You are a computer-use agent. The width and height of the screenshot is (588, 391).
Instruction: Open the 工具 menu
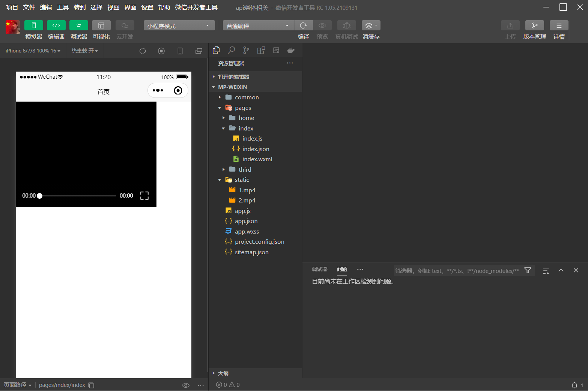click(63, 7)
